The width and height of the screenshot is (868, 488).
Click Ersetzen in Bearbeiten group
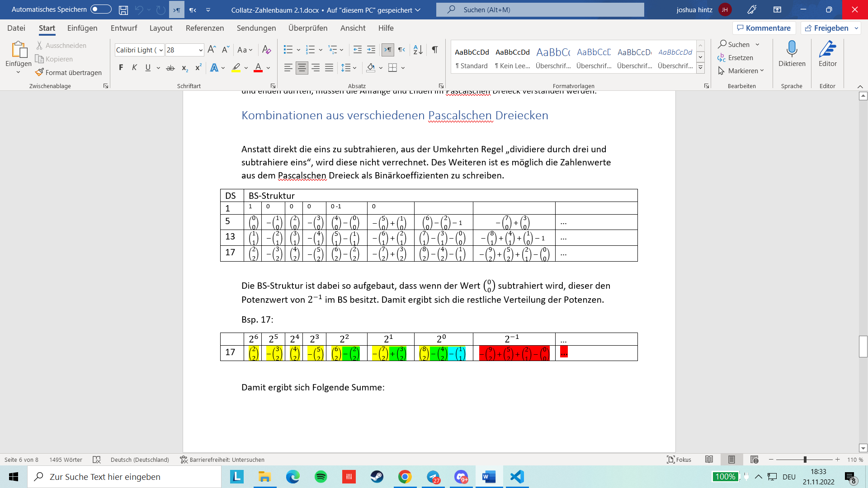click(x=736, y=58)
